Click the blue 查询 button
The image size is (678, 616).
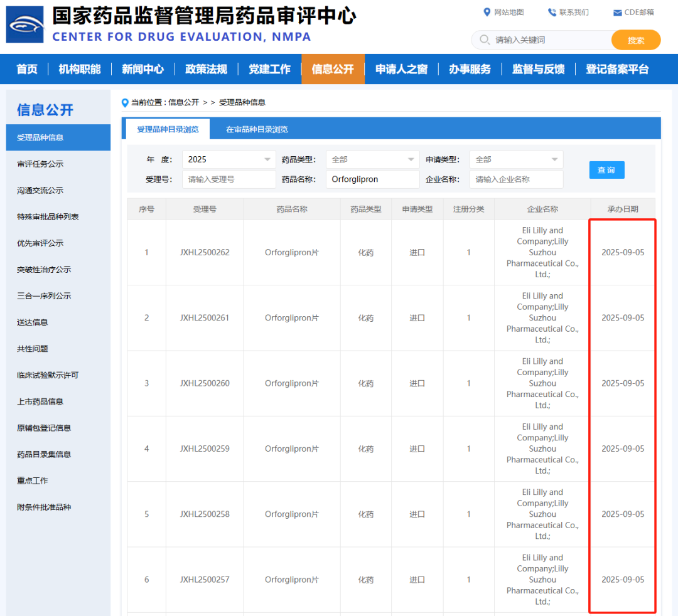[606, 170]
